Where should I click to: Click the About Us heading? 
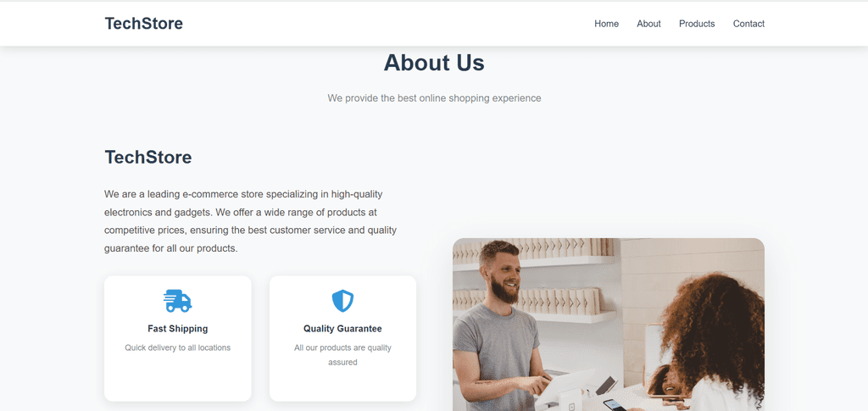click(x=434, y=63)
